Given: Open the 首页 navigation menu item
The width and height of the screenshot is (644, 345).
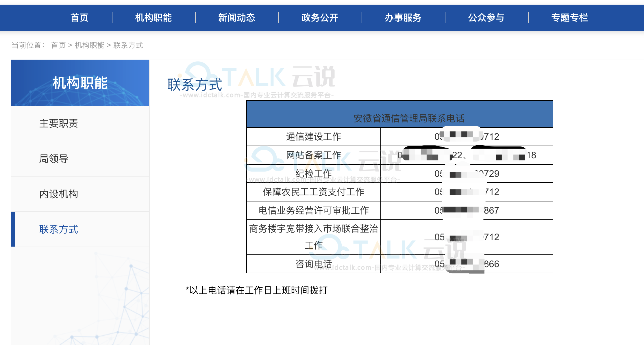Looking at the screenshot, I should pos(79,18).
